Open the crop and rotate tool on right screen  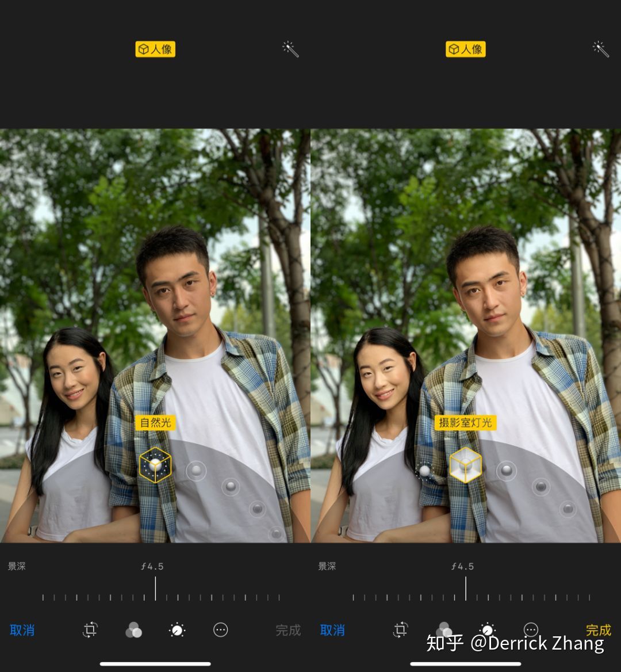pyautogui.click(x=400, y=629)
